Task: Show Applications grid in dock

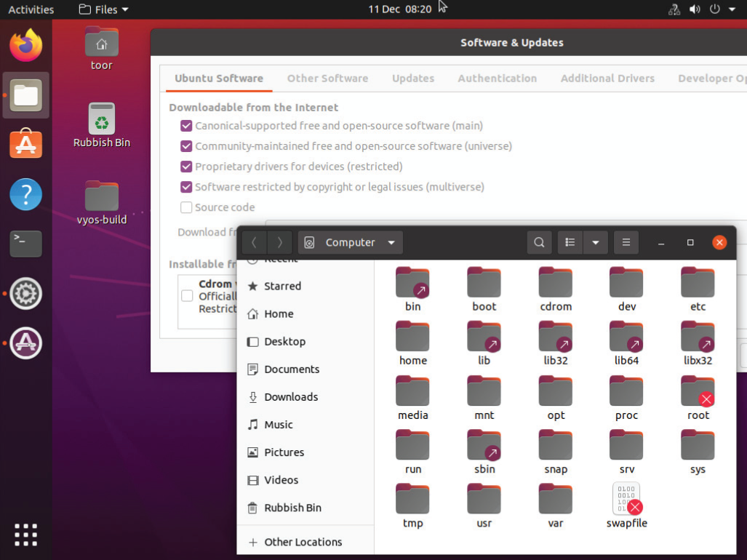Action: pyautogui.click(x=25, y=535)
